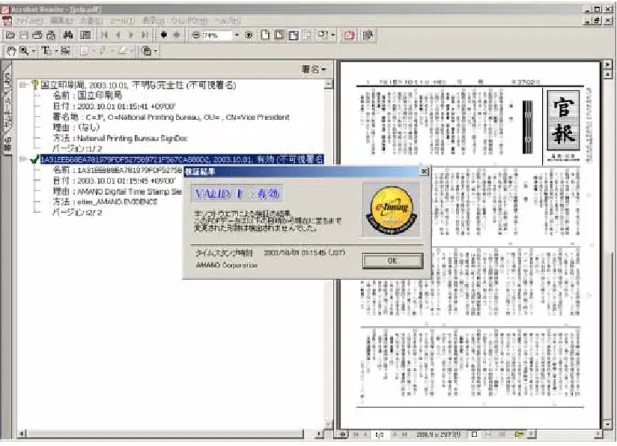Click the Save floppy disk icon
Viewport: 617px width, 446px height.
click(24, 35)
